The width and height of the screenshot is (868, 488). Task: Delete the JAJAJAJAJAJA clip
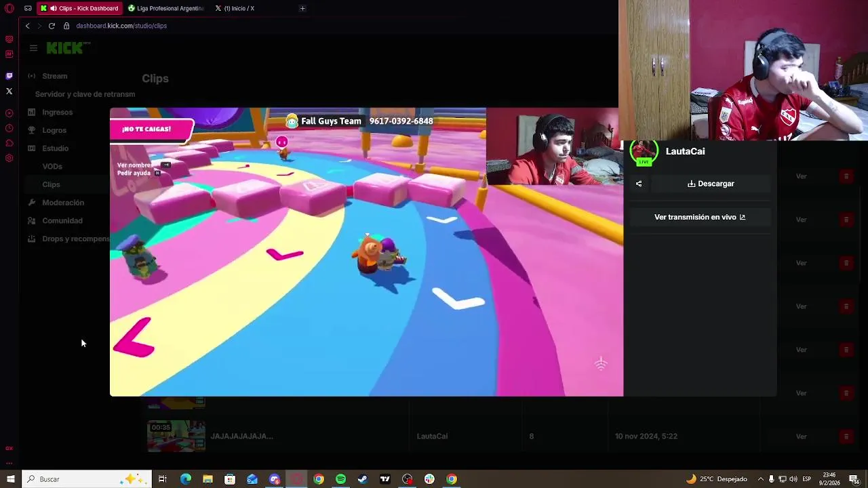(846, 436)
